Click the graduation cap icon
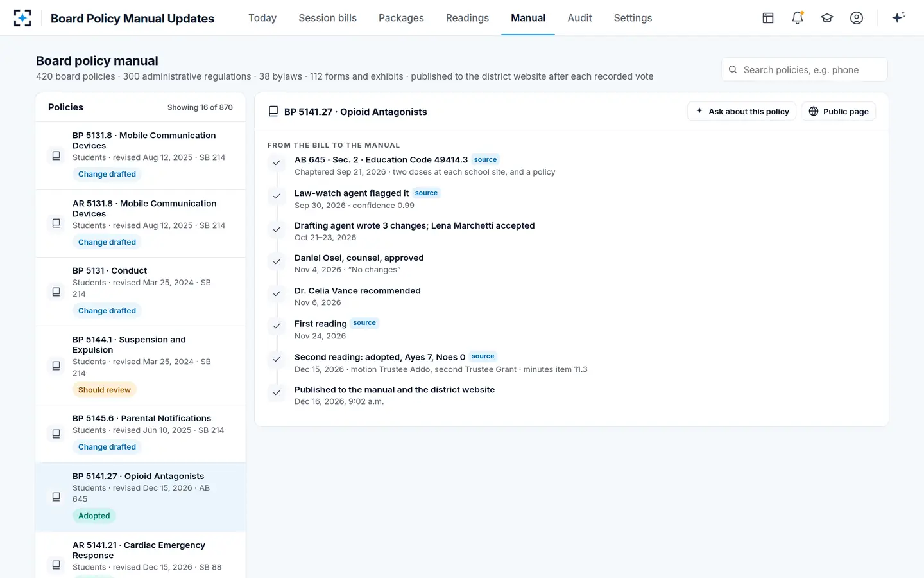 [x=827, y=18]
